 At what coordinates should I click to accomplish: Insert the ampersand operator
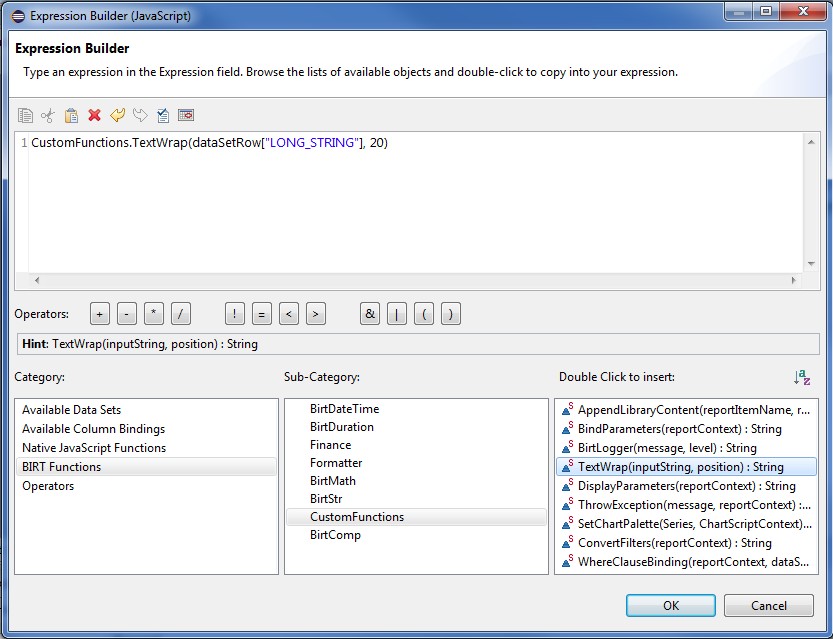(x=370, y=314)
